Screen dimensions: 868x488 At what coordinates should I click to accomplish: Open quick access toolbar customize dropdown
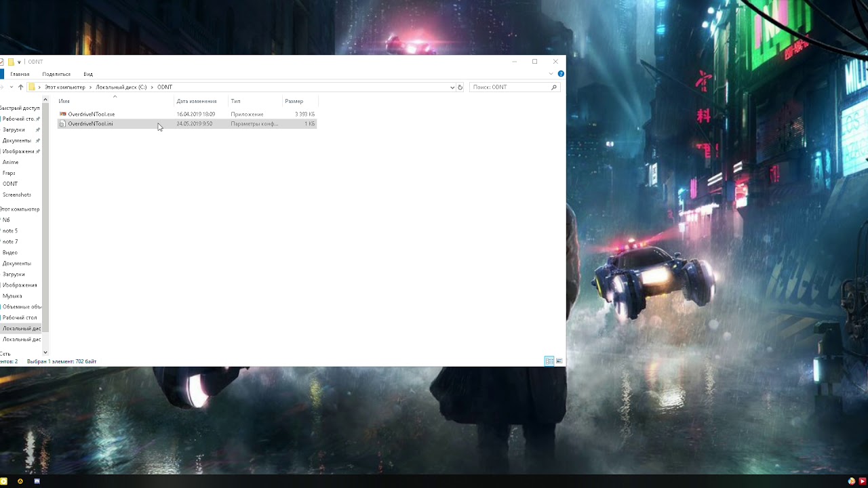19,62
